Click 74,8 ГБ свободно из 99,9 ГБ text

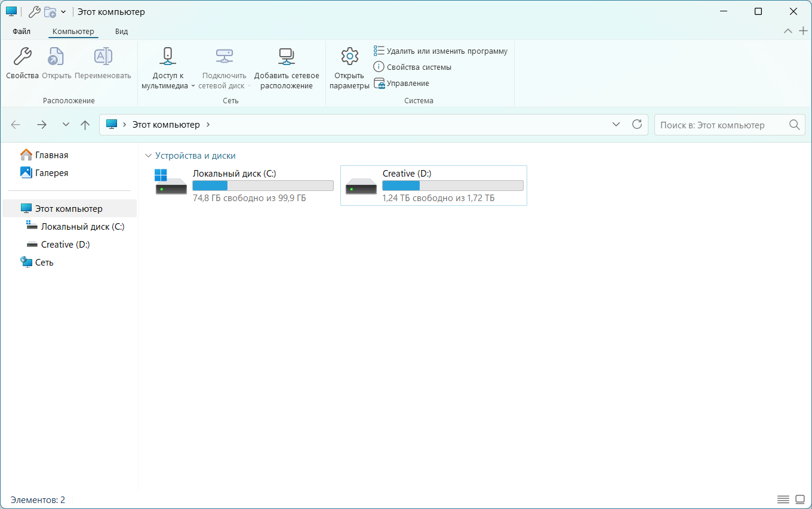click(250, 198)
